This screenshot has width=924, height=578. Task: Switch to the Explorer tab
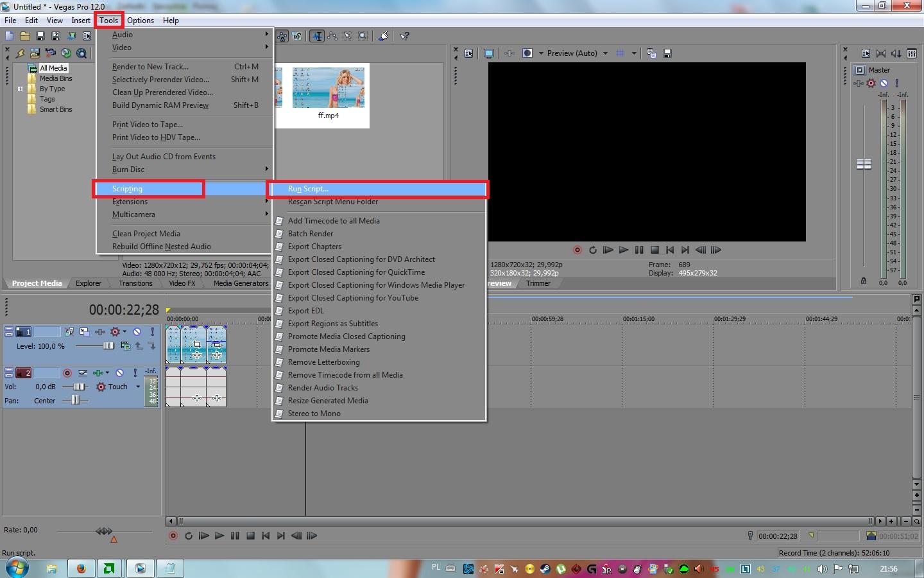pos(89,283)
